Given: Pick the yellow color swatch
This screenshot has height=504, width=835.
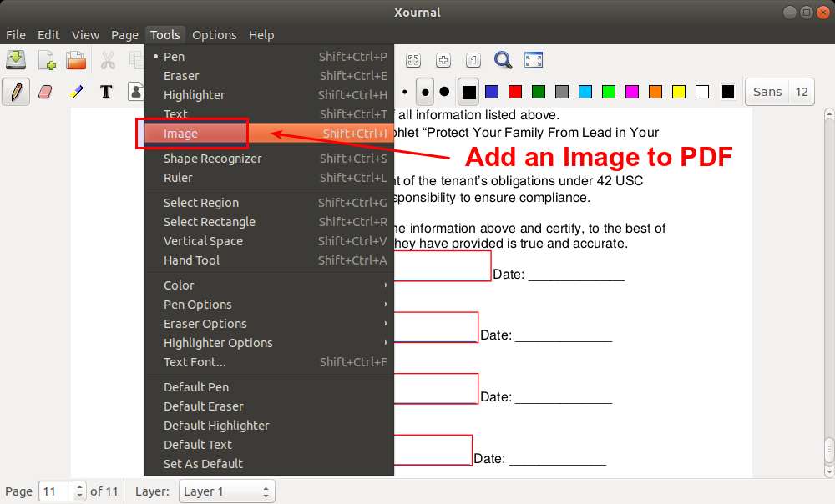Looking at the screenshot, I should (x=679, y=92).
